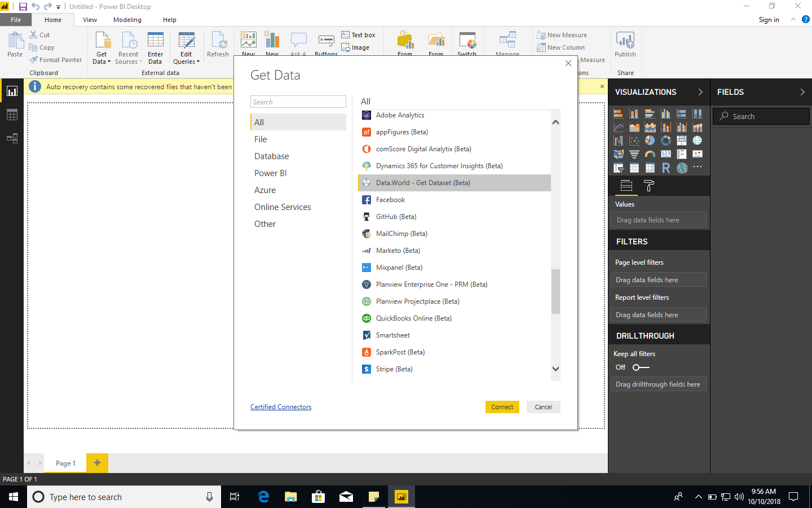Dismiss the auto recovery notification bar
The width and height of the screenshot is (812, 508).
coord(602,86)
